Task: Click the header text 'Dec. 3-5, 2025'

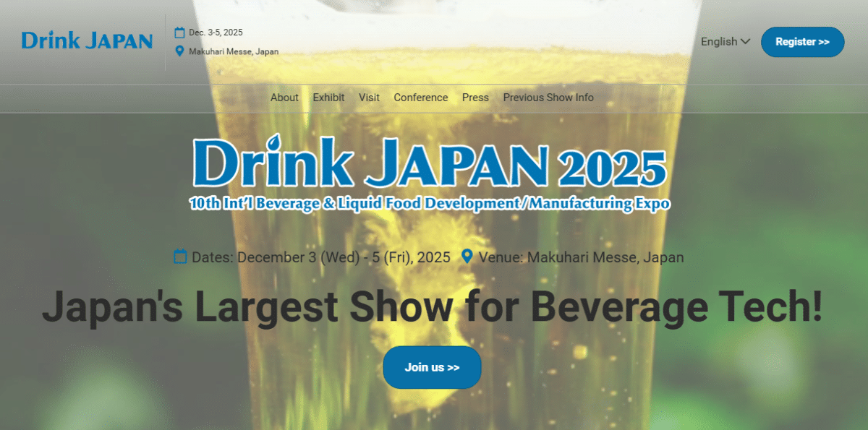Action: pyautogui.click(x=216, y=33)
